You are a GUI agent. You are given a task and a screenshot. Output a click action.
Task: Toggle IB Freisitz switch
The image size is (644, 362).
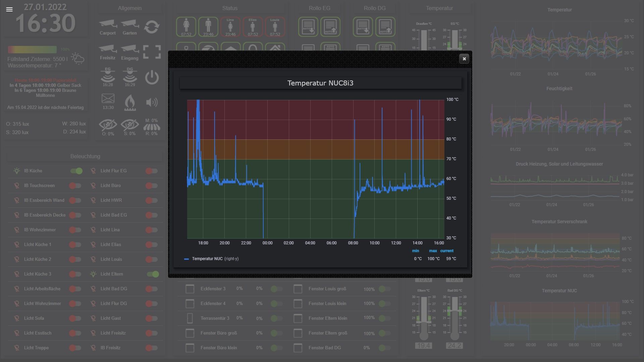[152, 348]
